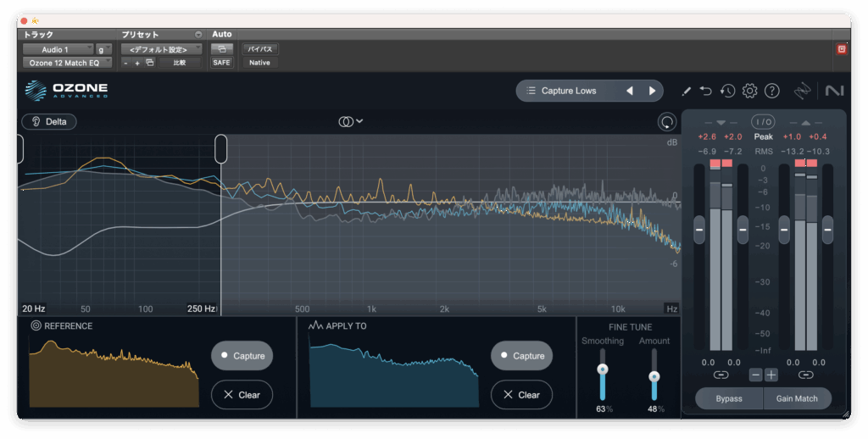The height and width of the screenshot is (439, 868).
Task: Open the Ozone 12 Match EQ plugin dropdown
Action: pyautogui.click(x=66, y=63)
